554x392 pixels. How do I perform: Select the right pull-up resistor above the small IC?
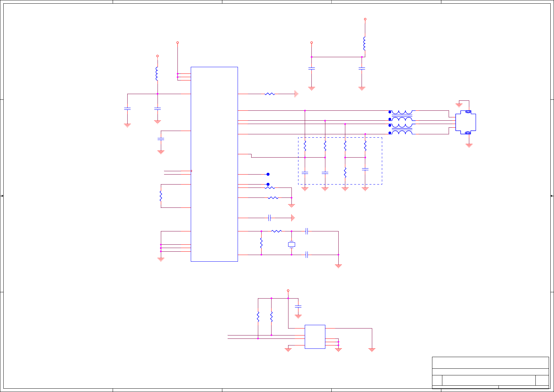[x=271, y=317]
